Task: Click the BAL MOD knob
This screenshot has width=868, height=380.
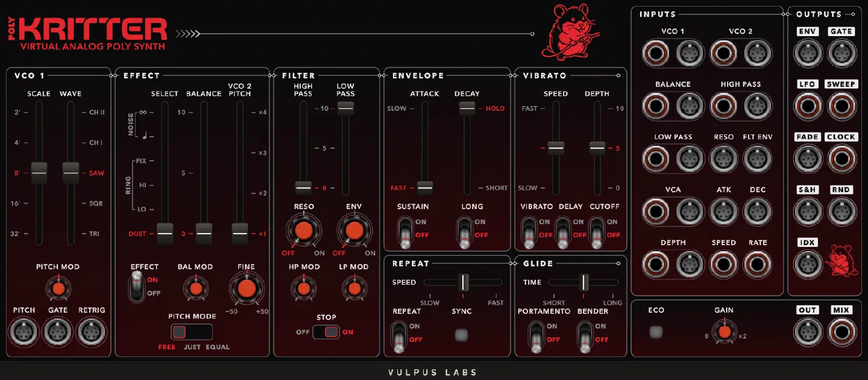Action: pyautogui.click(x=195, y=288)
